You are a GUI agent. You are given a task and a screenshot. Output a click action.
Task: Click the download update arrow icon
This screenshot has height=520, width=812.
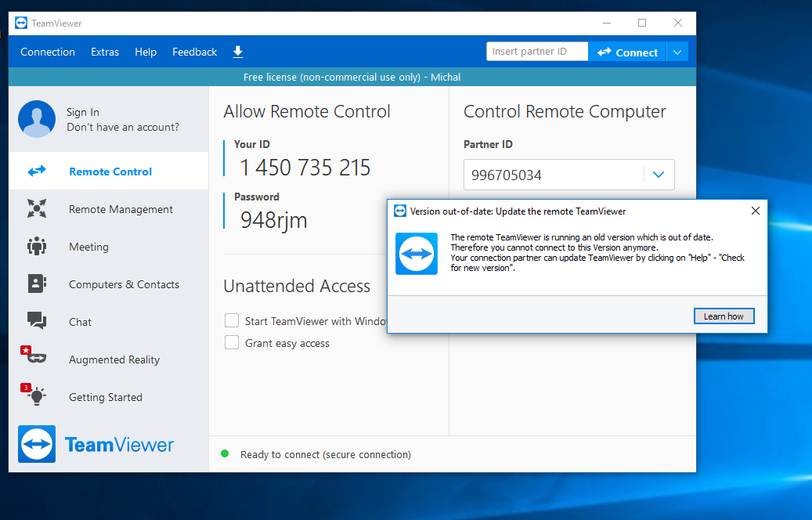238,52
